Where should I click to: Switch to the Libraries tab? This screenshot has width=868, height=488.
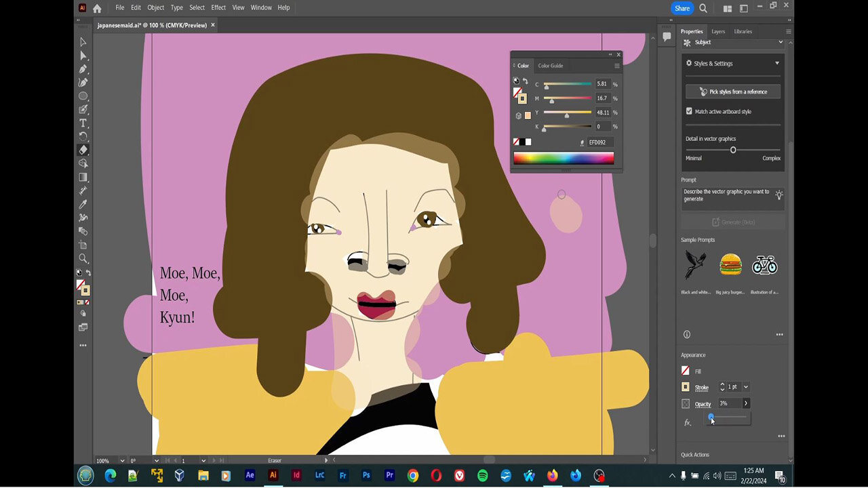coord(743,31)
